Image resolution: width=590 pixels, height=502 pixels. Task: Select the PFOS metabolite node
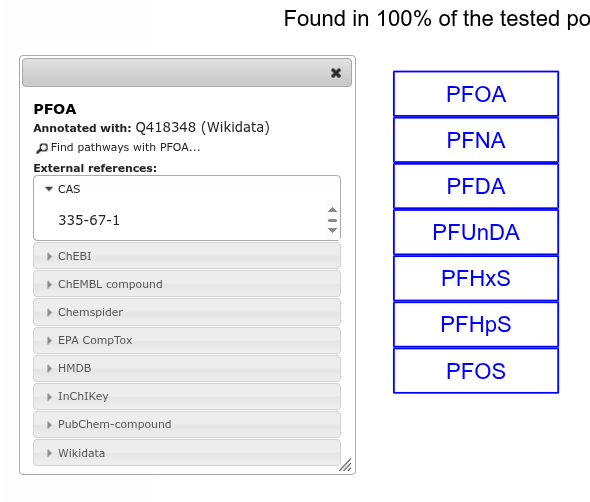tap(476, 371)
